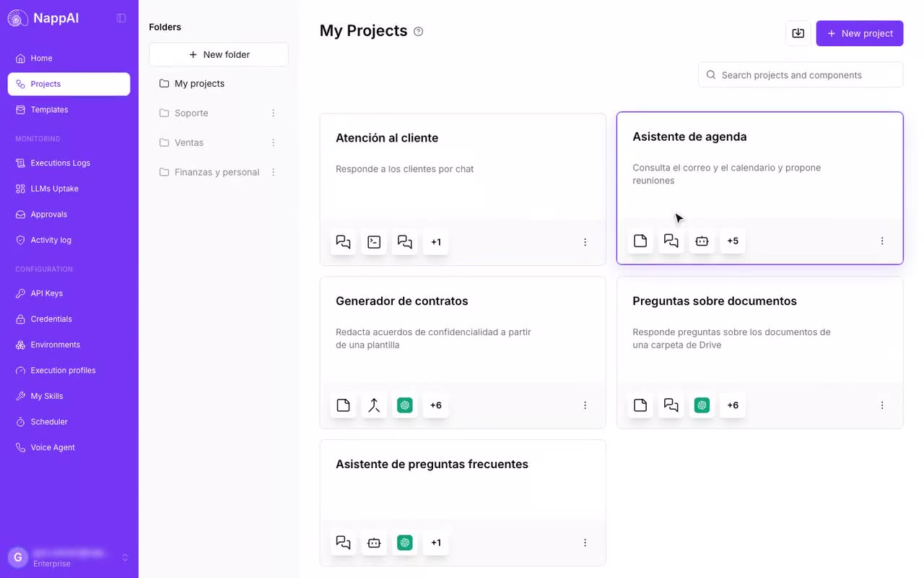The width and height of the screenshot is (924, 578).
Task: Click the help icon beside My Projects
Action: (x=418, y=31)
